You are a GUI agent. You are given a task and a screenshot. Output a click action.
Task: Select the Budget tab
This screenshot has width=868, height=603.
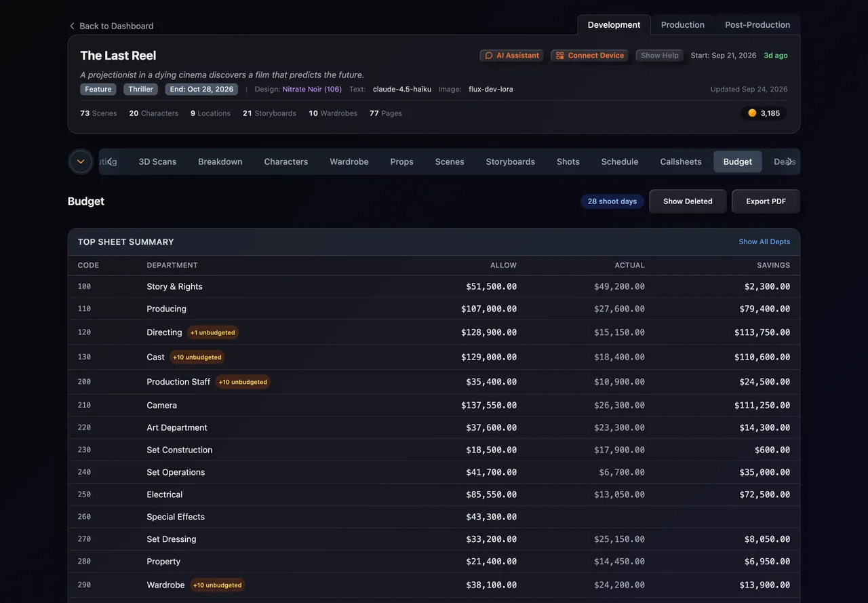738,161
